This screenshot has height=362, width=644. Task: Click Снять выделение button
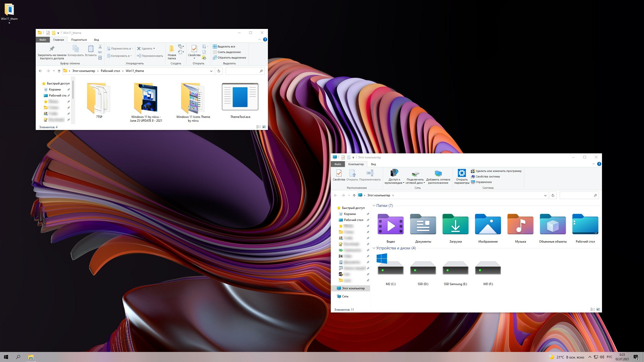pyautogui.click(x=227, y=52)
